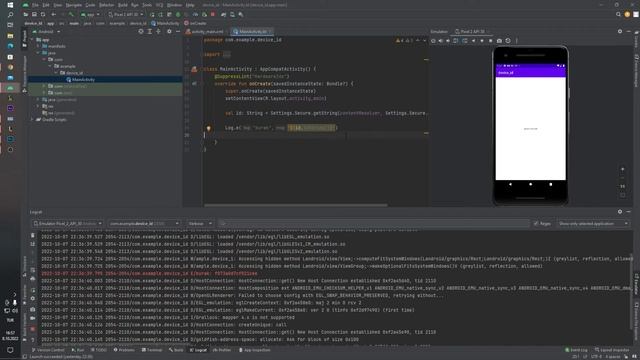This screenshot has width=640, height=360.
Task: Open the Windows Start button
Action: (x=10, y=5)
